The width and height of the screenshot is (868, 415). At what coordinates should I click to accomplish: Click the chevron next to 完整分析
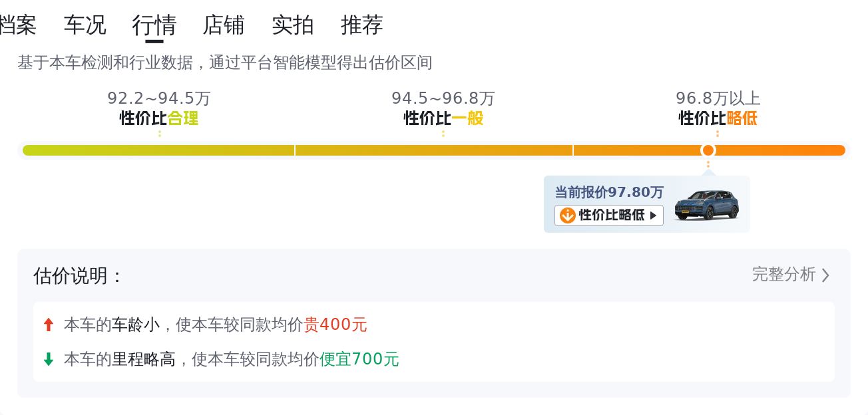tap(825, 275)
